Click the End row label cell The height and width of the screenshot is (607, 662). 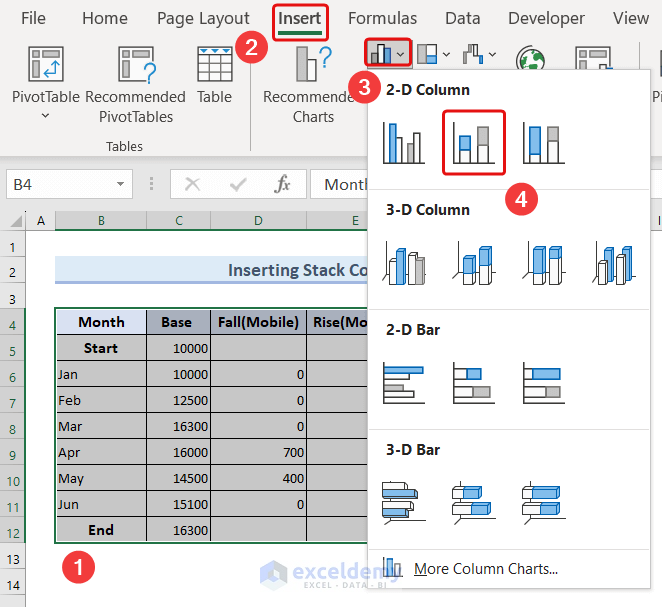pos(101,530)
